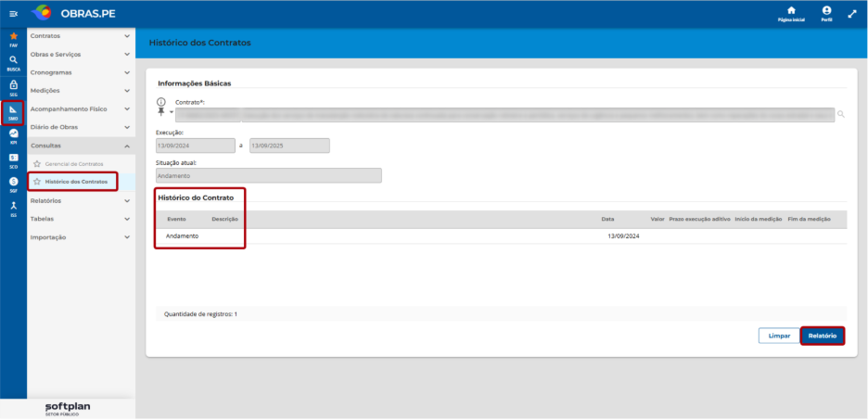Open the ISS module icon
The image size is (868, 420).
pyautogui.click(x=14, y=209)
